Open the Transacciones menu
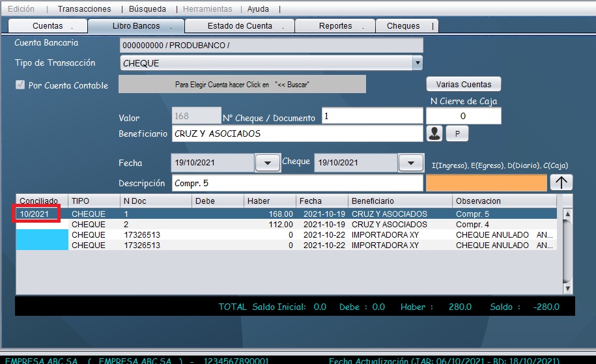596x364 pixels. click(x=84, y=9)
